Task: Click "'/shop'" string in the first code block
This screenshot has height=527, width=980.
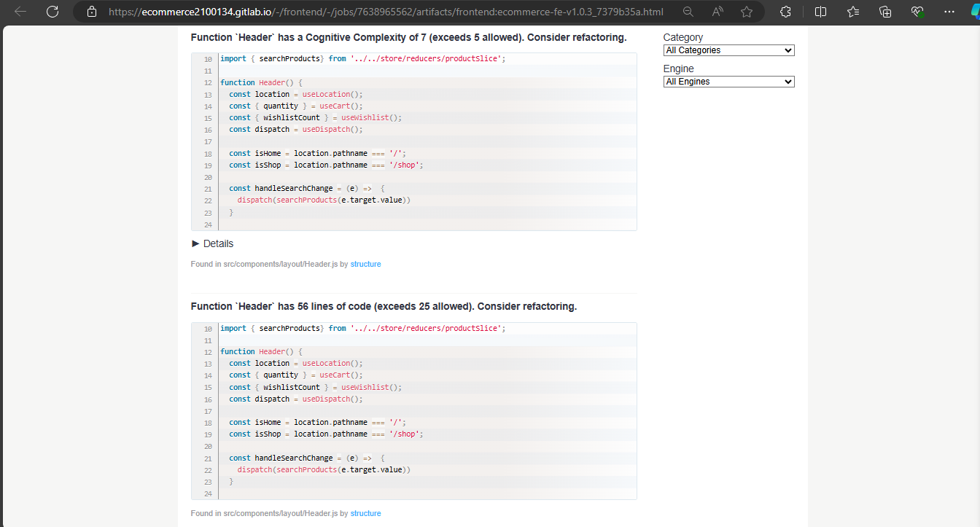Action: [405, 165]
